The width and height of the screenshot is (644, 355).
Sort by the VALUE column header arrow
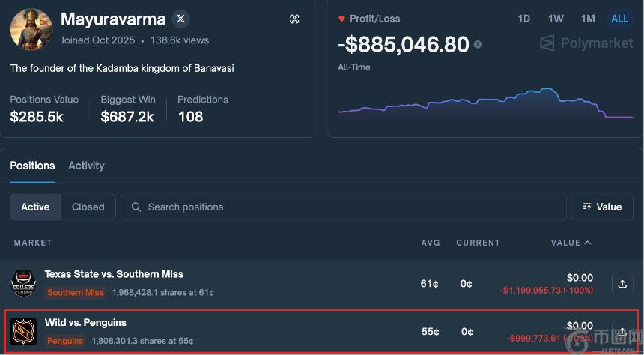pos(587,243)
